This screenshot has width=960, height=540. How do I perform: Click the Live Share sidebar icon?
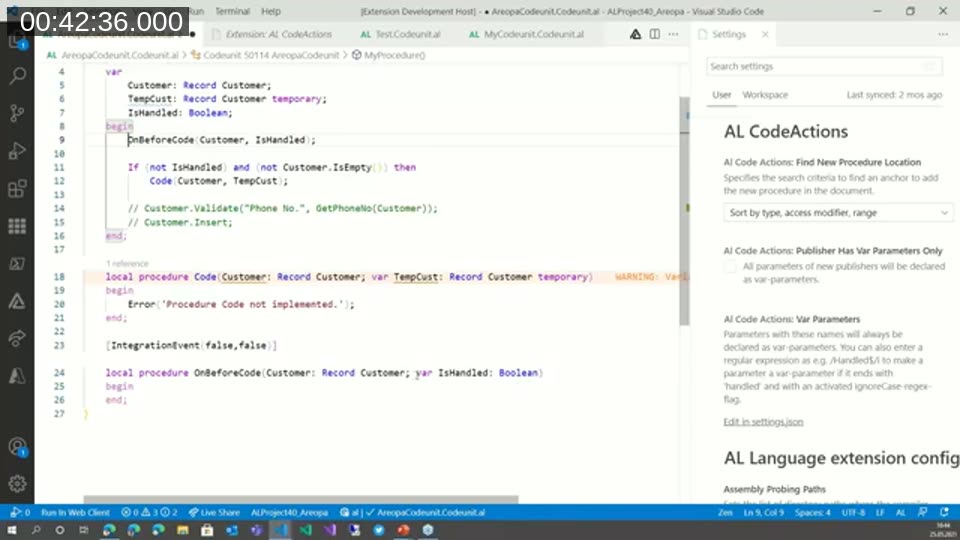pyautogui.click(x=17, y=338)
